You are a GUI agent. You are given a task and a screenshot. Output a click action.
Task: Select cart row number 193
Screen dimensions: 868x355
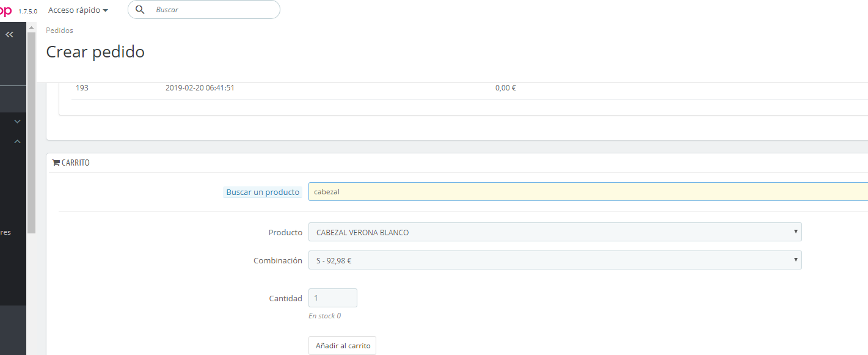[469, 88]
